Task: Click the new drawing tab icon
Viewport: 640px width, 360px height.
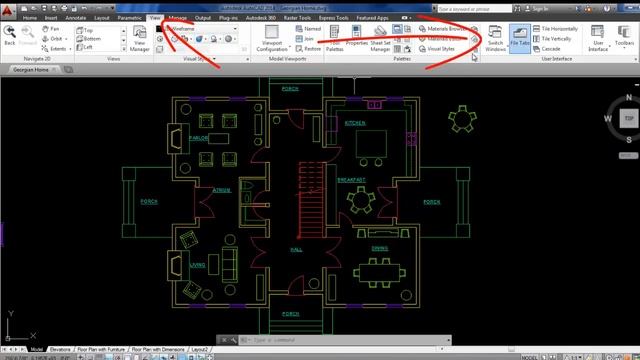Action: [x=68, y=70]
